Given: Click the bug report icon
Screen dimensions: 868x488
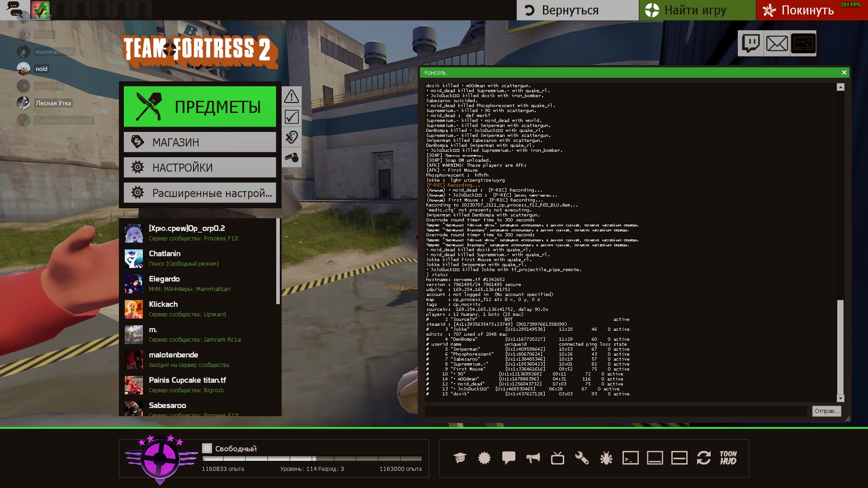Looking at the screenshot, I should (x=606, y=458).
